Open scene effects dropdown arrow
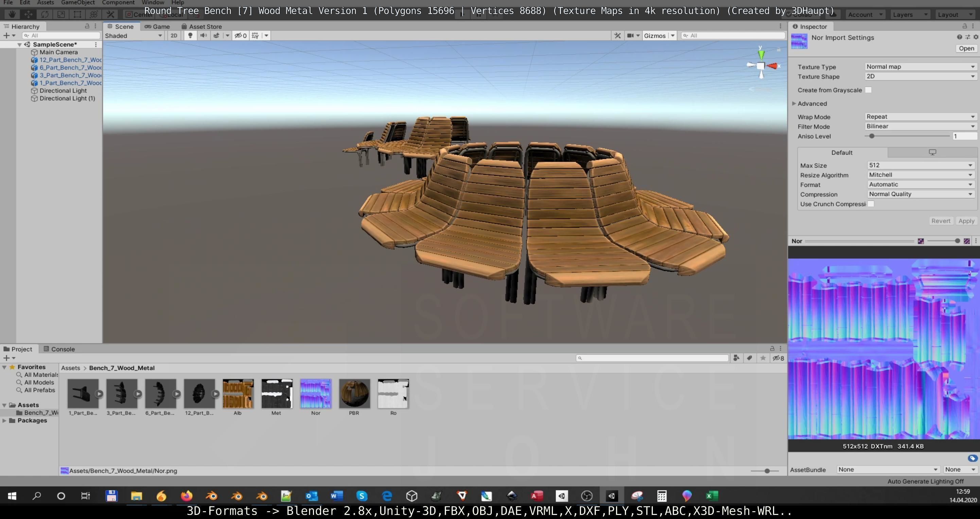 click(228, 35)
